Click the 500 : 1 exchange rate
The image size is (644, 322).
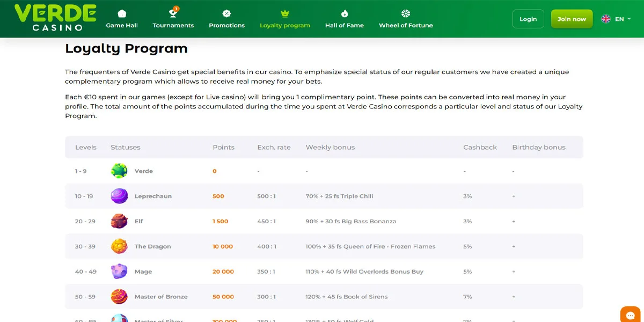tap(266, 196)
